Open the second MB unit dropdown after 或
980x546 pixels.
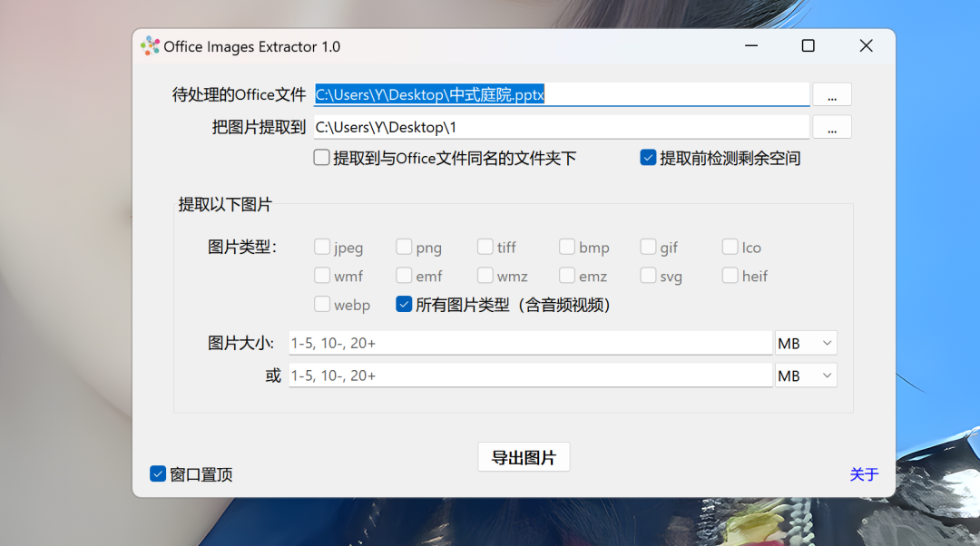(x=806, y=375)
